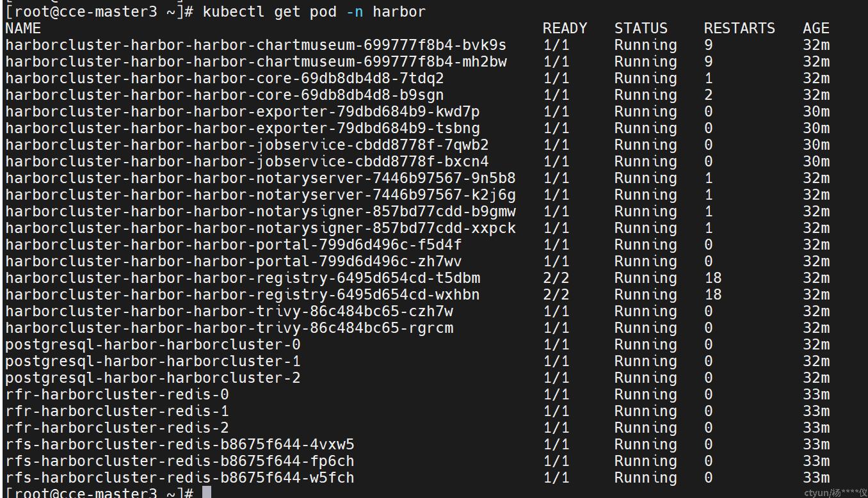Click the 2/2 ready value for registry-wxhbn
The width and height of the screenshot is (868, 498).
click(556, 294)
